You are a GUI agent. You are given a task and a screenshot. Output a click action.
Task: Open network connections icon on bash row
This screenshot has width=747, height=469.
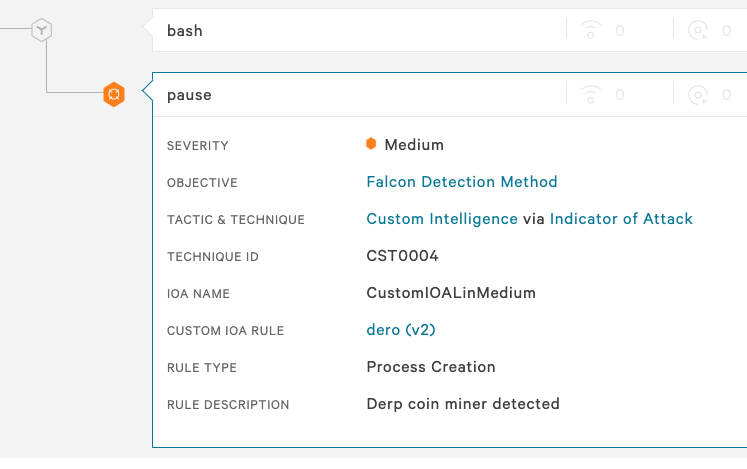point(590,30)
